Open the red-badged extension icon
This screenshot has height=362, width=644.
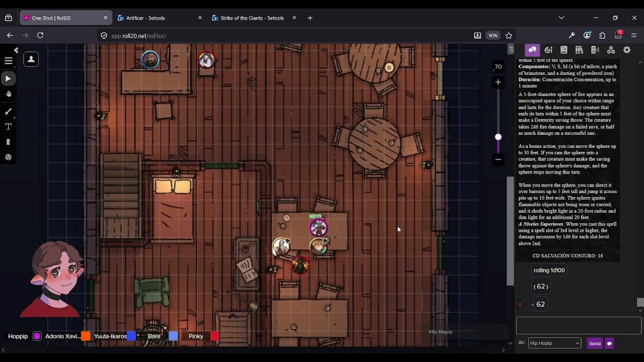[x=618, y=35]
